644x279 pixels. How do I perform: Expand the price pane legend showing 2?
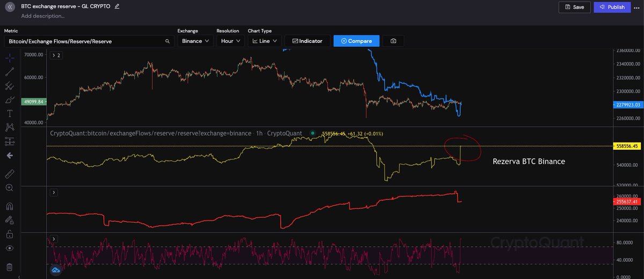pyautogui.click(x=56, y=55)
